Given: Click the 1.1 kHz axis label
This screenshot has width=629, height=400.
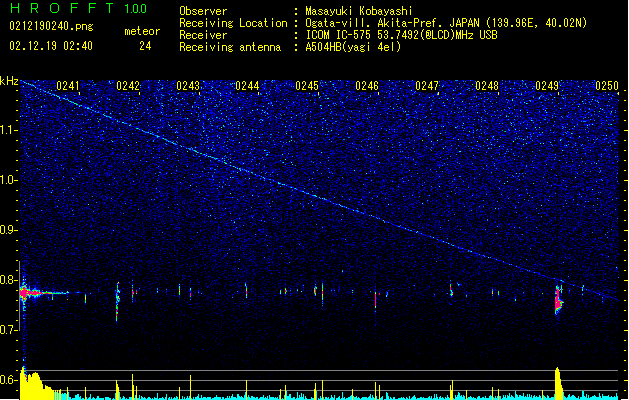Looking at the screenshot, I should [x=8, y=130].
